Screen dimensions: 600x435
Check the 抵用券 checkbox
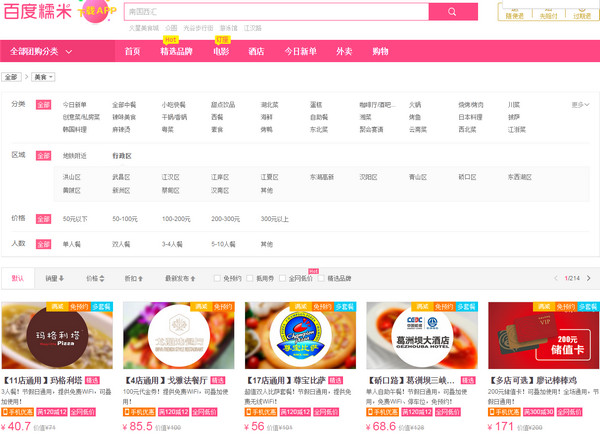[x=249, y=278]
